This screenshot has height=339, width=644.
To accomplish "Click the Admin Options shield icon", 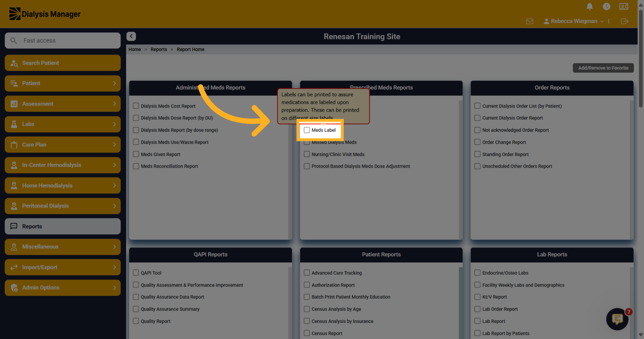I will pos(14,288).
